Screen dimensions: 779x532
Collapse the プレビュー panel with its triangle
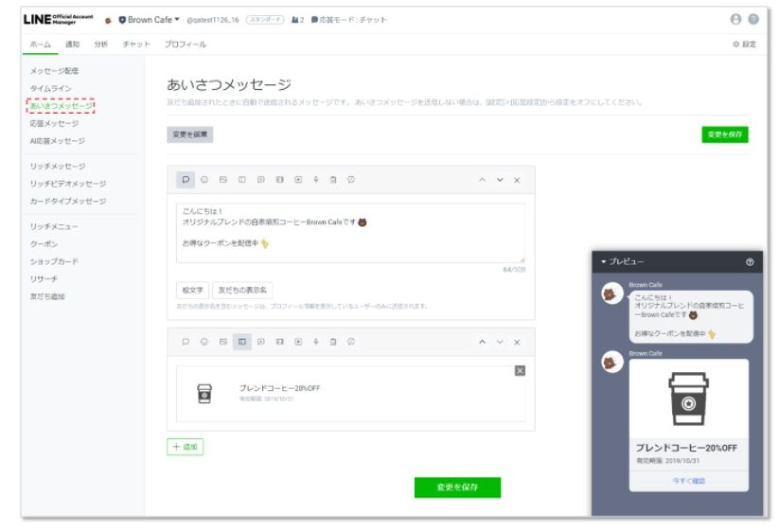pos(604,262)
